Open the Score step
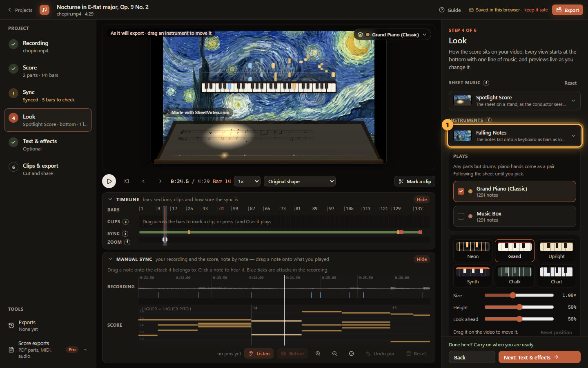This screenshot has width=588, height=368. coord(48,71)
